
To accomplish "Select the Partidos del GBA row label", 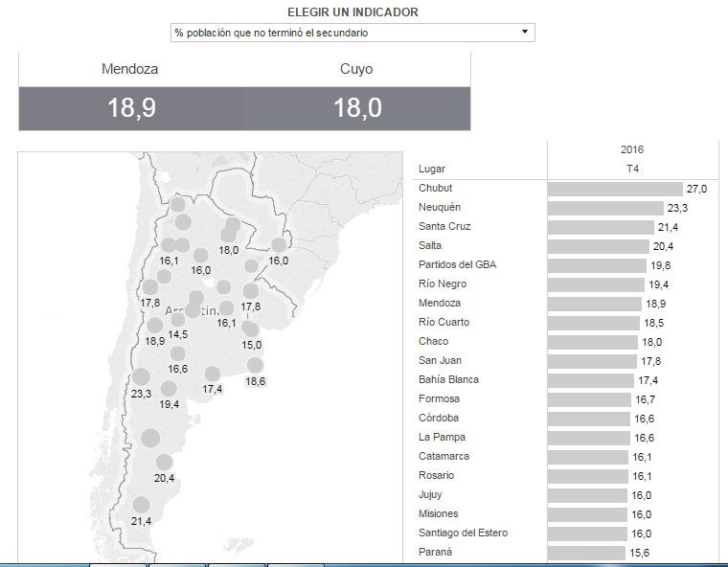I will 458,265.
